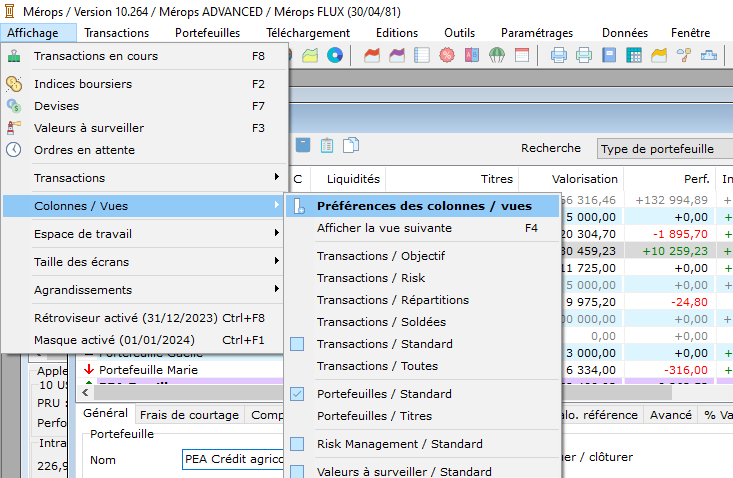Select Transactions / Objectif view
This screenshot has width=733, height=478.
423,256
